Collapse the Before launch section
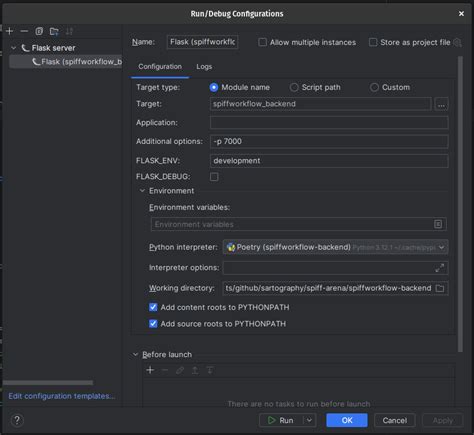474x435 pixels. 135,354
